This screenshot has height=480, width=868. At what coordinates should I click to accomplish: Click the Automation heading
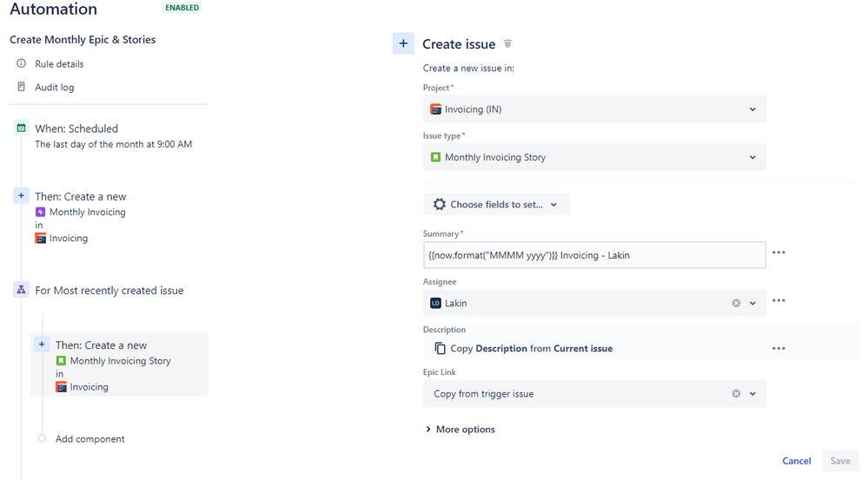point(53,10)
